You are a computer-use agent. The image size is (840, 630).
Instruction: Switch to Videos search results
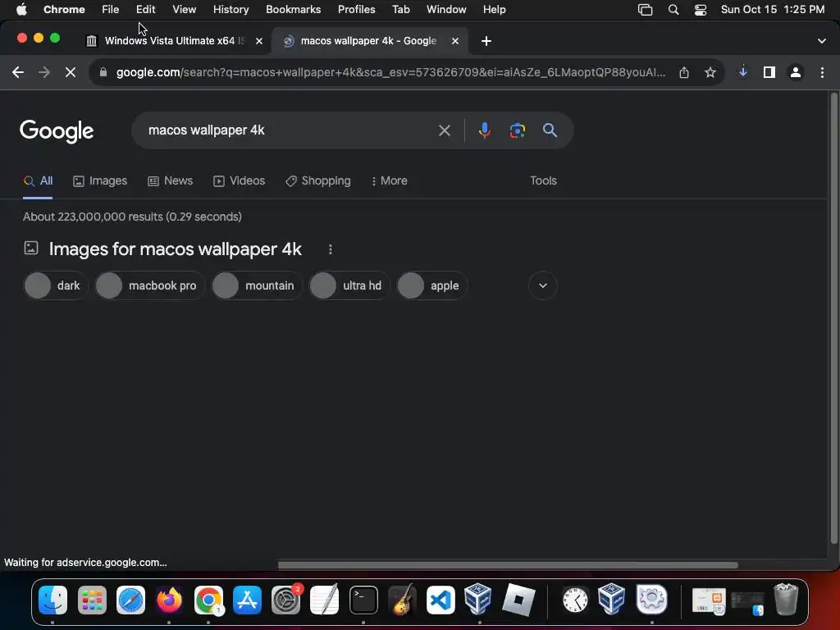pos(239,181)
